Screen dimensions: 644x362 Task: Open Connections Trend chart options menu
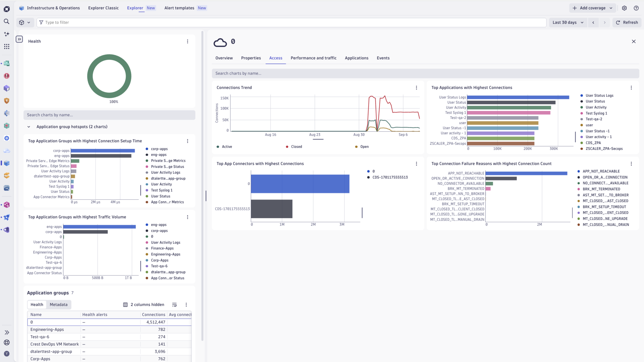[417, 88]
